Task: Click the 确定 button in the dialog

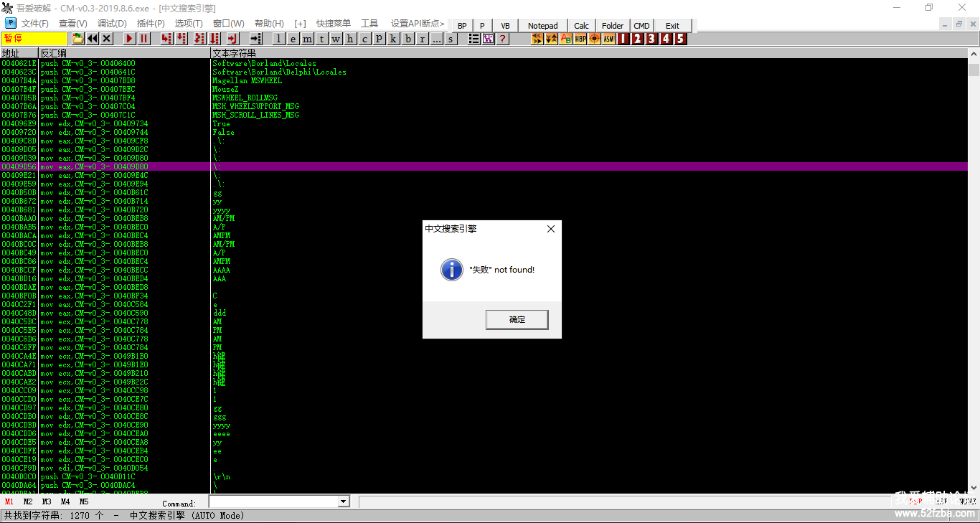Action: click(517, 319)
